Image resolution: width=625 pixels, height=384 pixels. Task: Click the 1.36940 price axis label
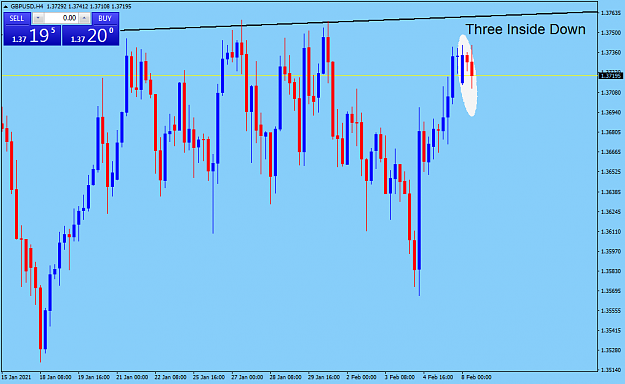tap(611, 112)
